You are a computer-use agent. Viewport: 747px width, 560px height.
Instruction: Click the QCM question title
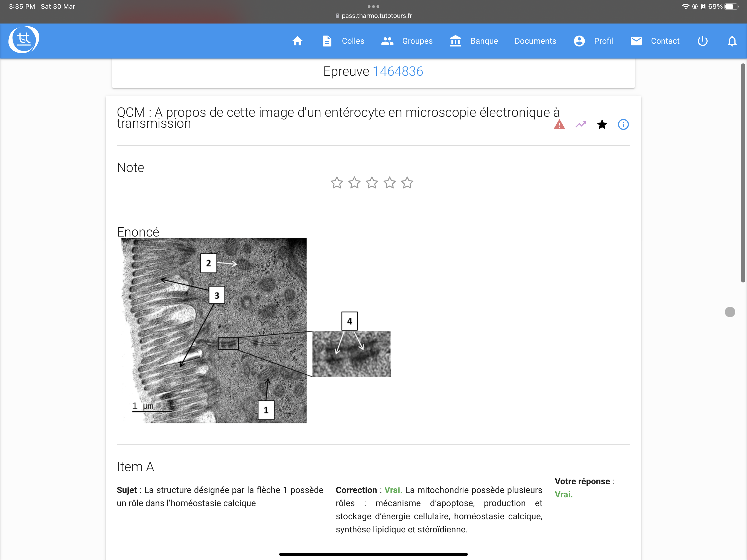pos(338,118)
